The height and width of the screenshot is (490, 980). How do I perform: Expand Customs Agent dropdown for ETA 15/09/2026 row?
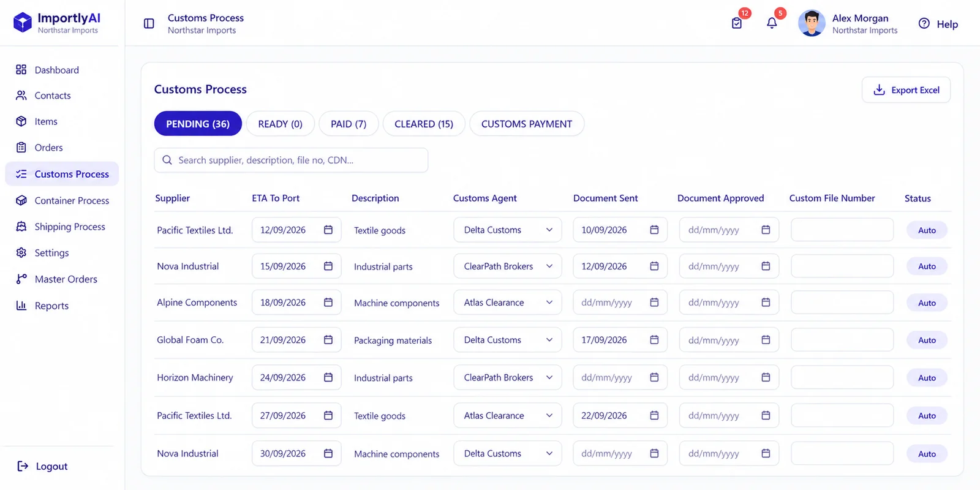(x=508, y=266)
